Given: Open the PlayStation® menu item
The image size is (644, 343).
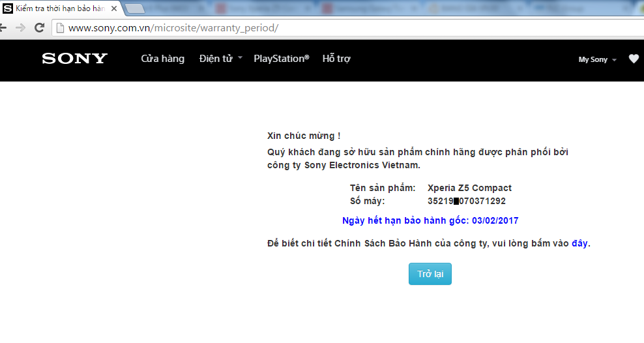Looking at the screenshot, I should pos(282,59).
